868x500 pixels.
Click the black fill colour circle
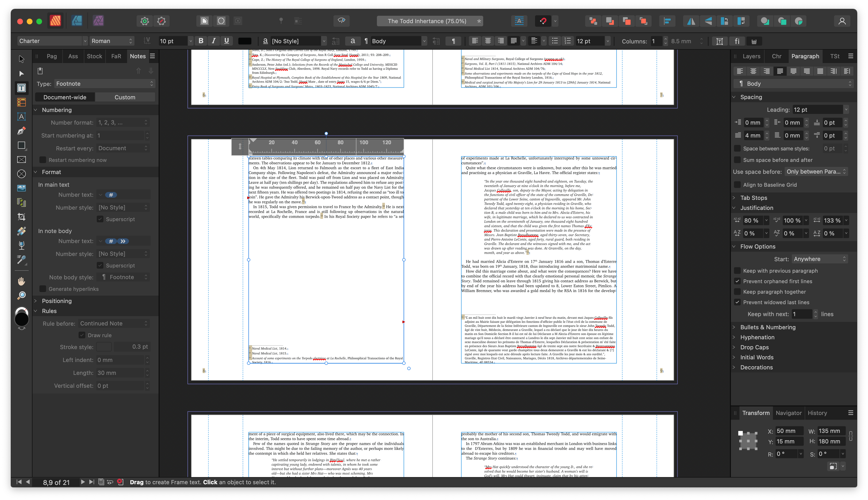[x=21, y=319]
